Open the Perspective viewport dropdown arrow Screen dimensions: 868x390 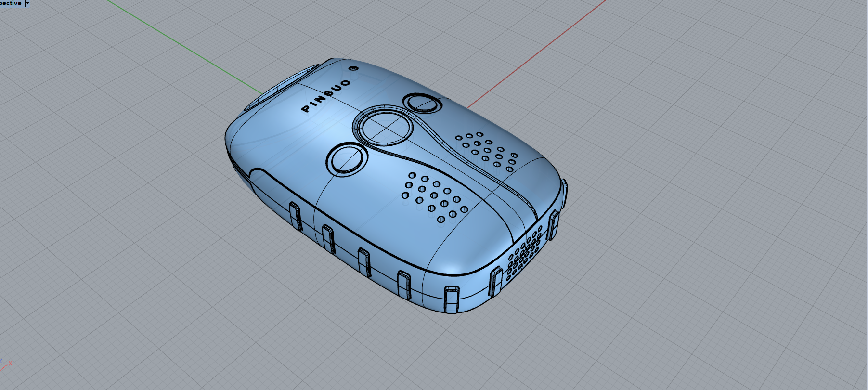tap(27, 3)
